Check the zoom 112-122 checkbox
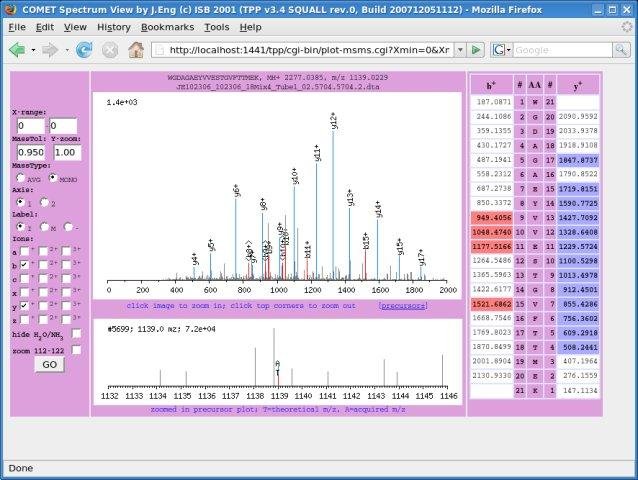Screen dimensions: 638x480 (x=75, y=350)
